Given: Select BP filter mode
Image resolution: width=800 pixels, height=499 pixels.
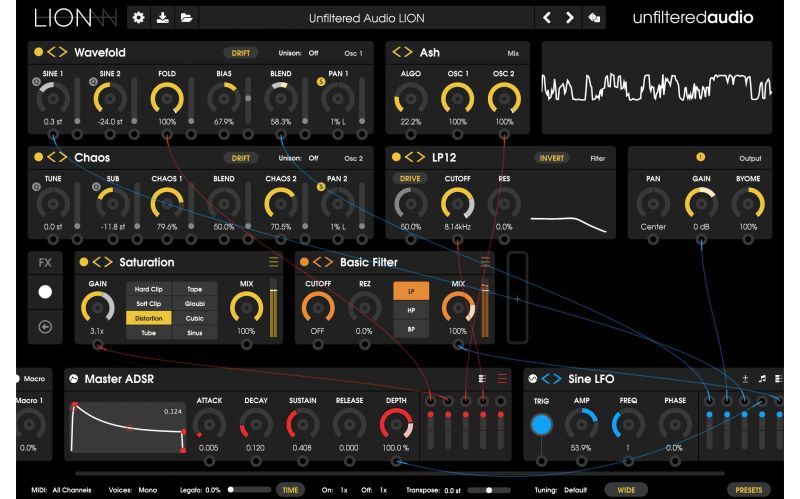Looking at the screenshot, I should point(411,329).
